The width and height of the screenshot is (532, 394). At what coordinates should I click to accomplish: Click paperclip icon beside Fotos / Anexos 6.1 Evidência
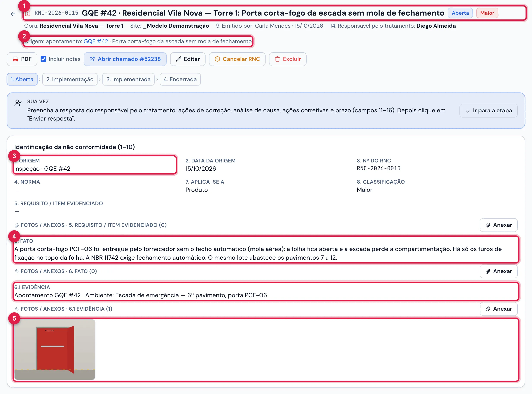pyautogui.click(x=16, y=309)
